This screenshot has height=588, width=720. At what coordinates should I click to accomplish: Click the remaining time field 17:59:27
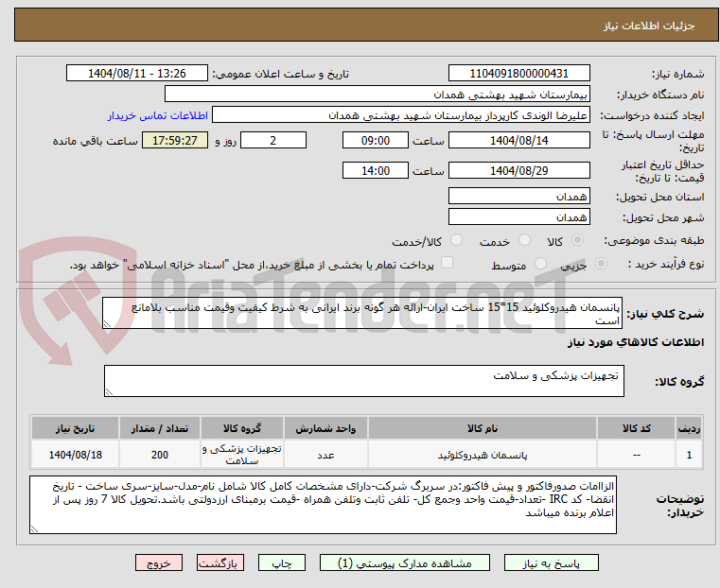(x=175, y=140)
